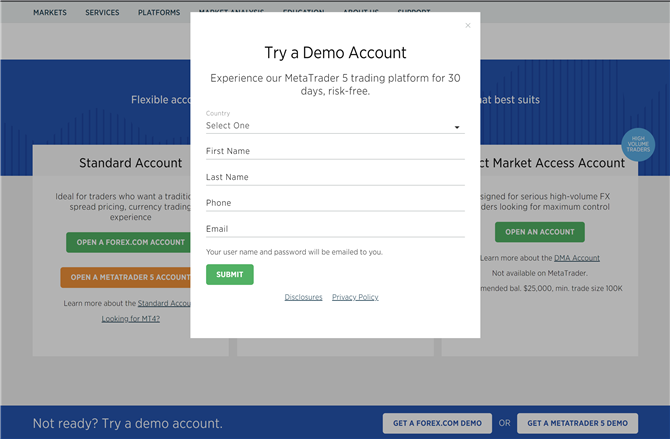The height and width of the screenshot is (439, 670).
Task: Open the Privacy Policy link
Action: [x=355, y=297]
